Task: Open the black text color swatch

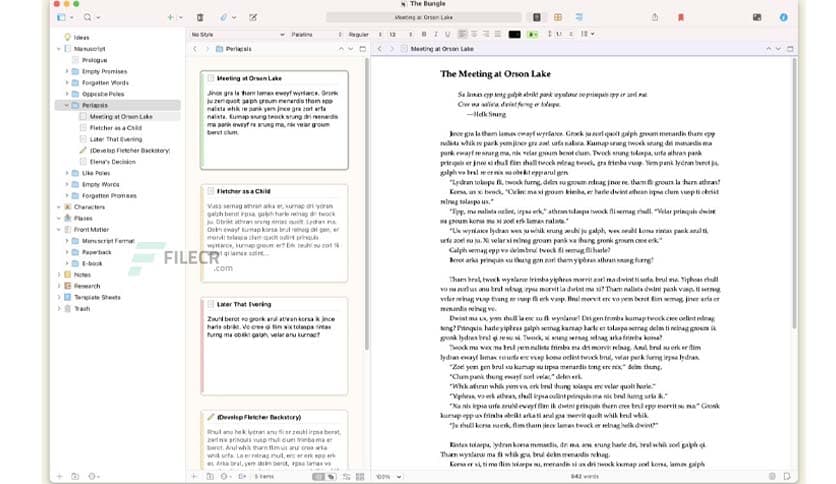Action: tap(515, 34)
